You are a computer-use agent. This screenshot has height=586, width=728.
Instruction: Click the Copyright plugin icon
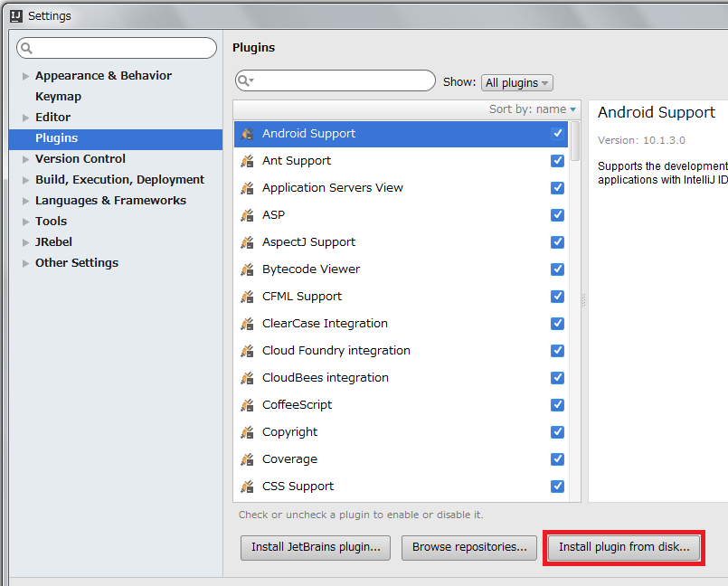coord(247,432)
